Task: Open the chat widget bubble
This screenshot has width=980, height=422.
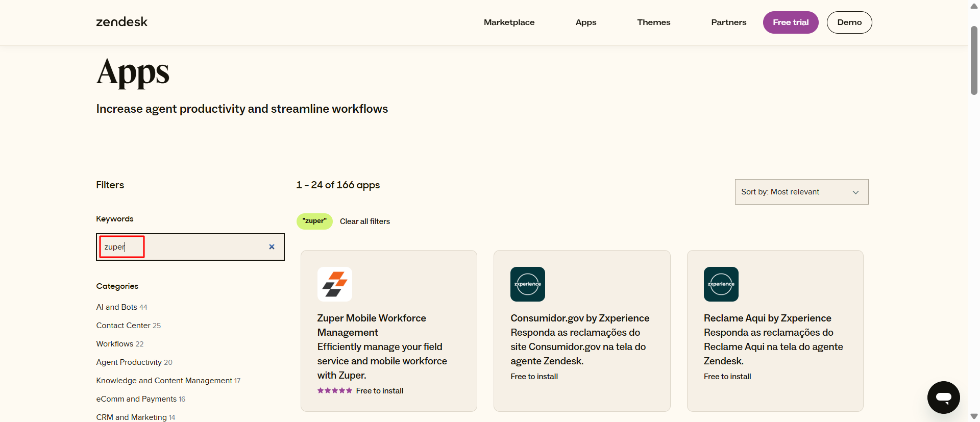Action: pyautogui.click(x=943, y=398)
